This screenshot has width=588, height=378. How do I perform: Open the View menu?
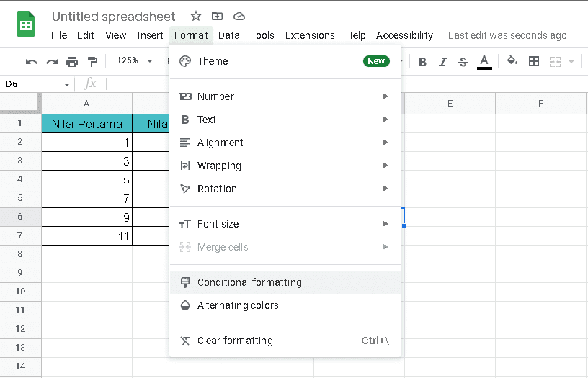click(x=115, y=35)
